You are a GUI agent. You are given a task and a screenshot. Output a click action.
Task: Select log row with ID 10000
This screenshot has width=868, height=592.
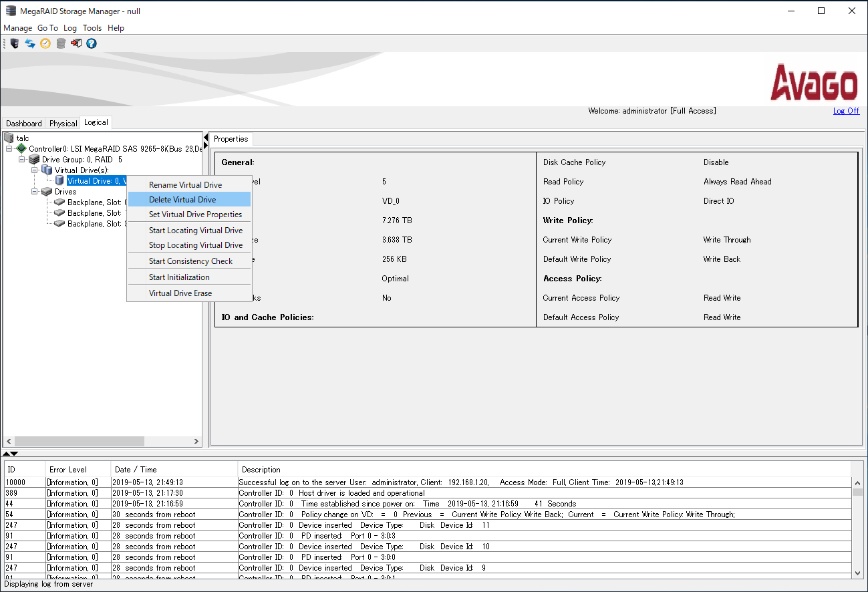point(428,482)
